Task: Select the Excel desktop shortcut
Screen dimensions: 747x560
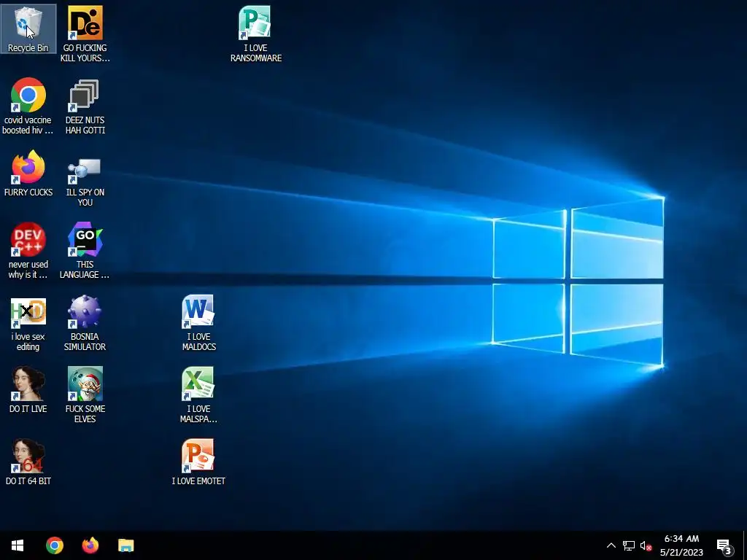Action: click(x=198, y=394)
